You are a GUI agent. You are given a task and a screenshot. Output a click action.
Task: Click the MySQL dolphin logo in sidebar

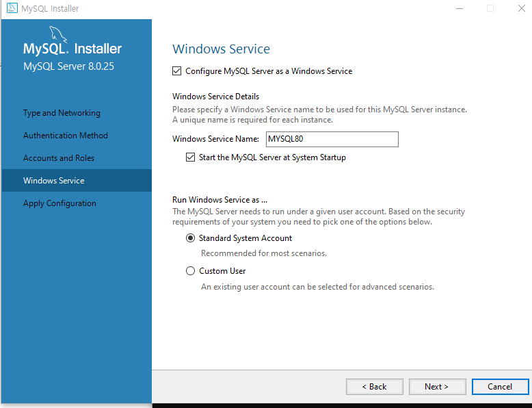[57, 34]
